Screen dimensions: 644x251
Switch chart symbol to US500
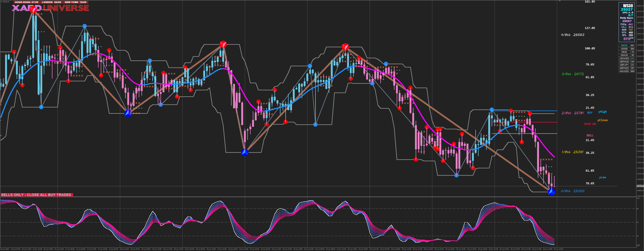point(624,49)
